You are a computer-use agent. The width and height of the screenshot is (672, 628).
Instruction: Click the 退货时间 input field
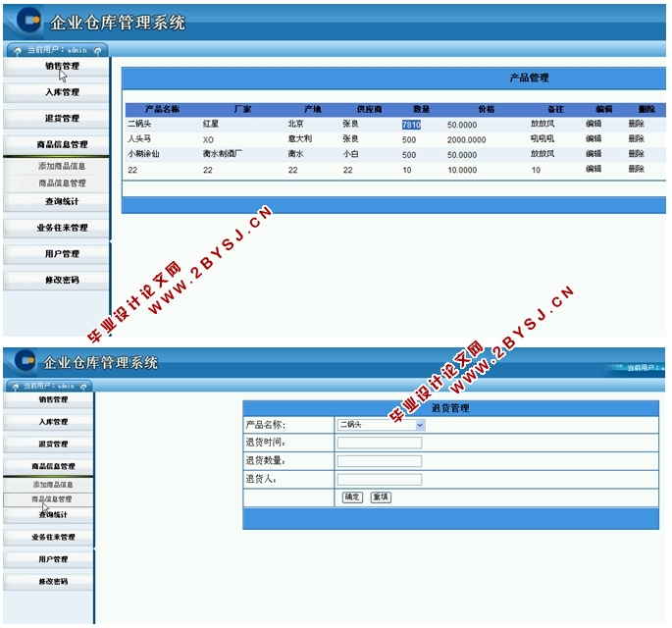click(x=380, y=444)
